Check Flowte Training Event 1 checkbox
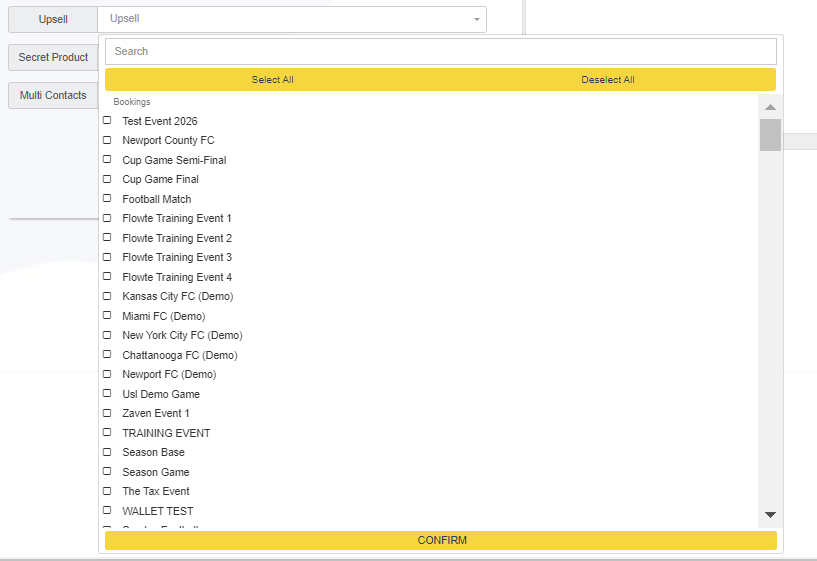Image resolution: width=817 pixels, height=561 pixels. pos(107,218)
